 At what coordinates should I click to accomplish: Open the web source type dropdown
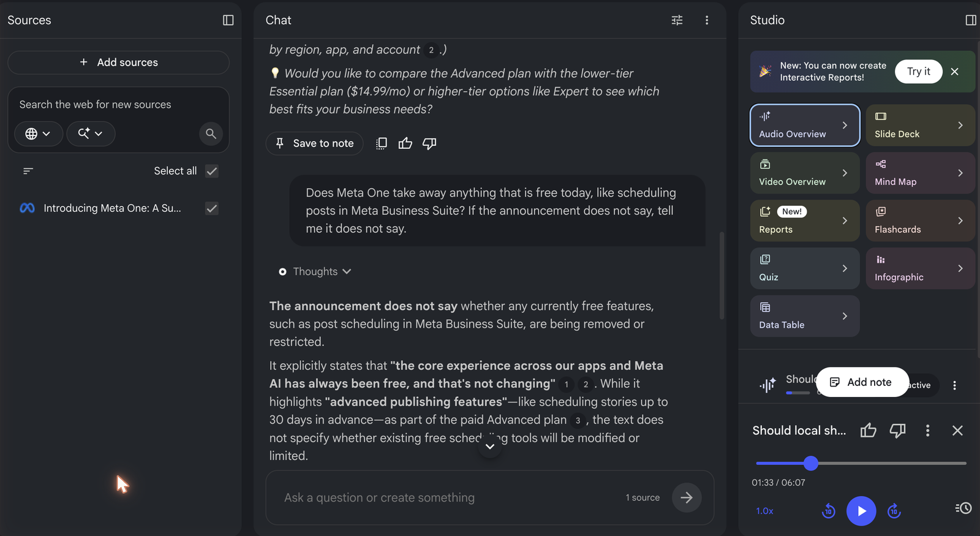coord(38,134)
